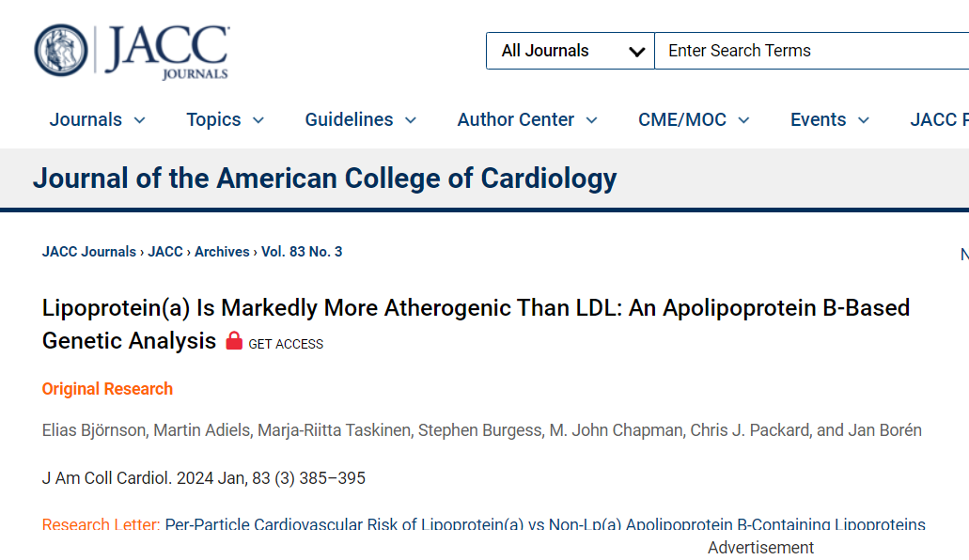Click the GET ACCESS link
The image size is (969, 560).
(x=286, y=344)
